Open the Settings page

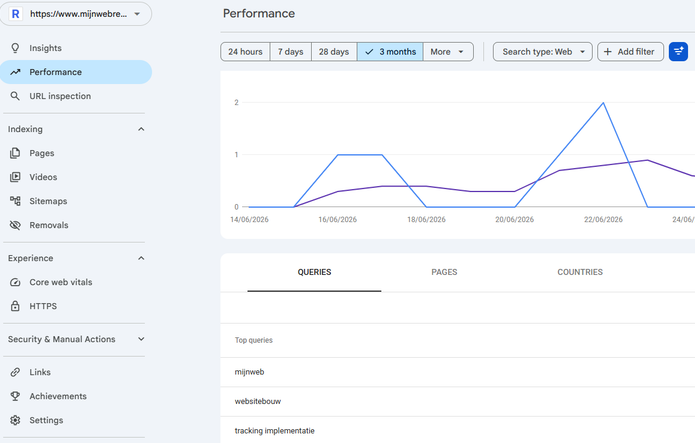(76, 420)
